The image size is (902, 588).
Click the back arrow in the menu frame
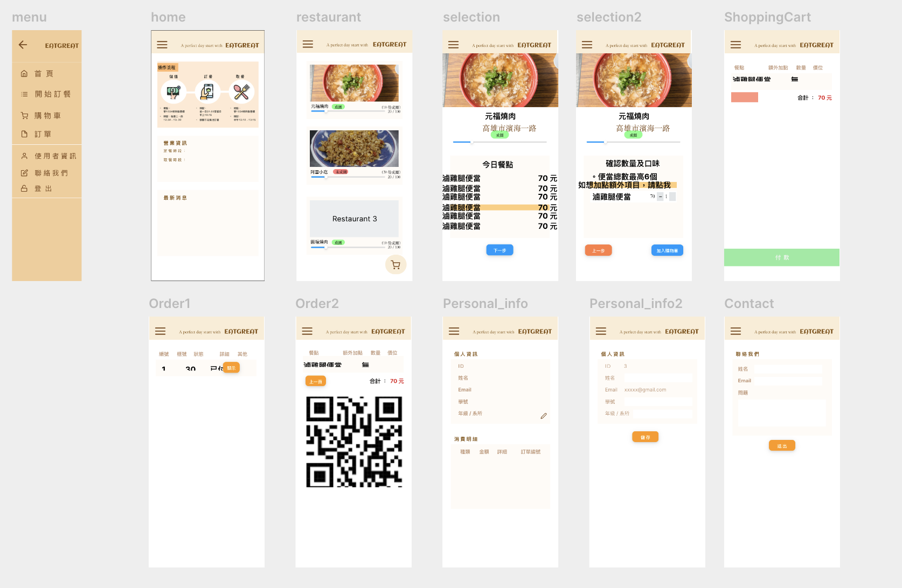23,45
